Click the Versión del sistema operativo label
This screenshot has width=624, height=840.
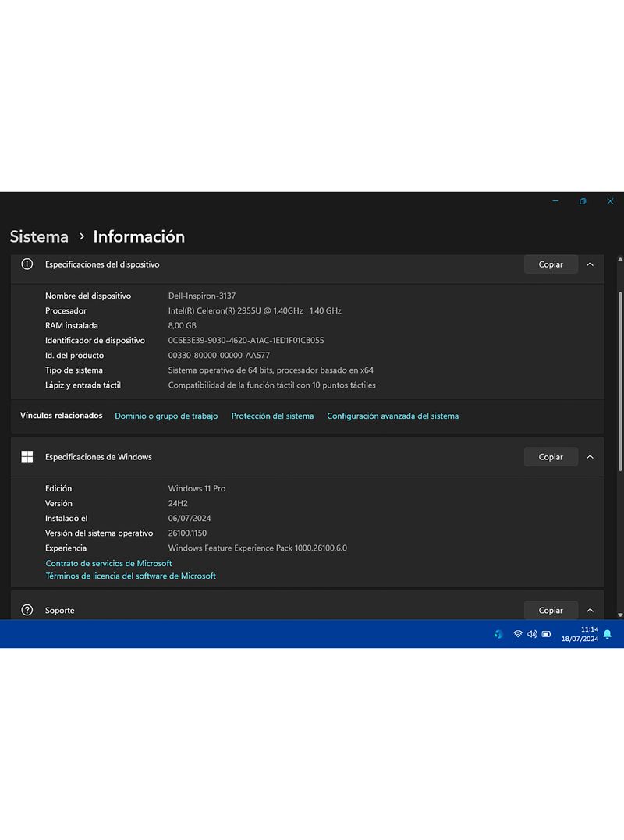tap(99, 533)
